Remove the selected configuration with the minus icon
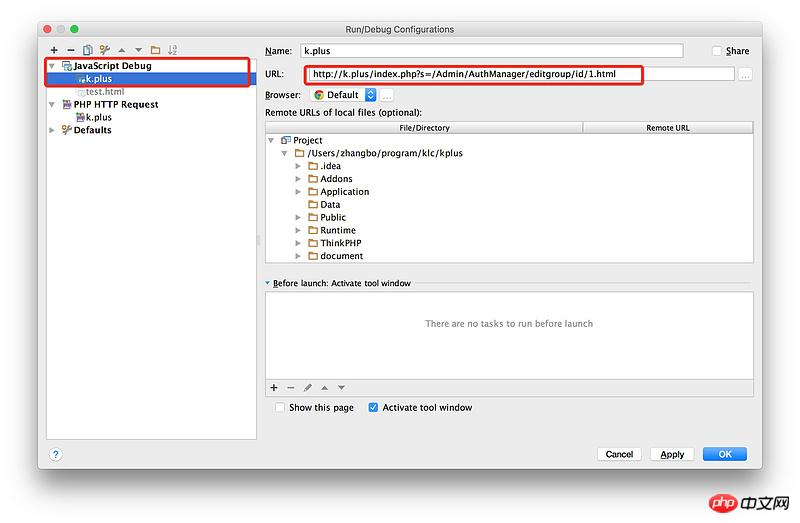 71,50
